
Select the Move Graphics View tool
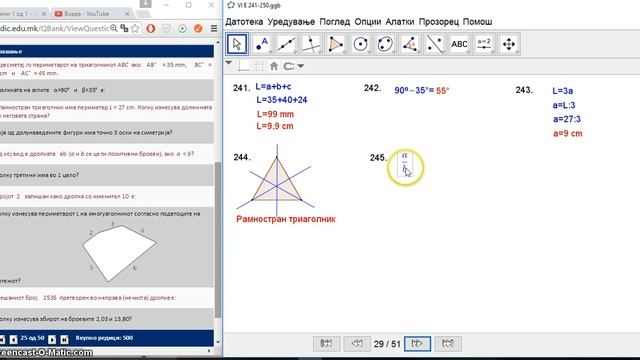[x=509, y=44]
